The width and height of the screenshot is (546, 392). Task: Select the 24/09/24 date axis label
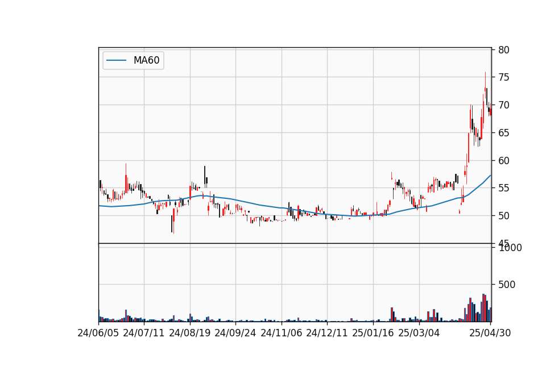(x=235, y=333)
